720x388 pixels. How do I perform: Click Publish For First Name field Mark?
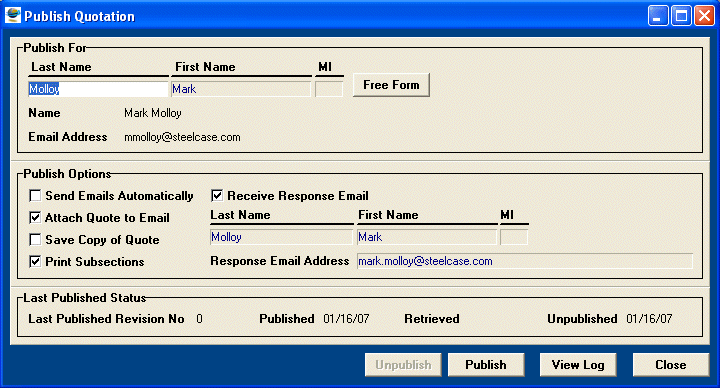242,89
